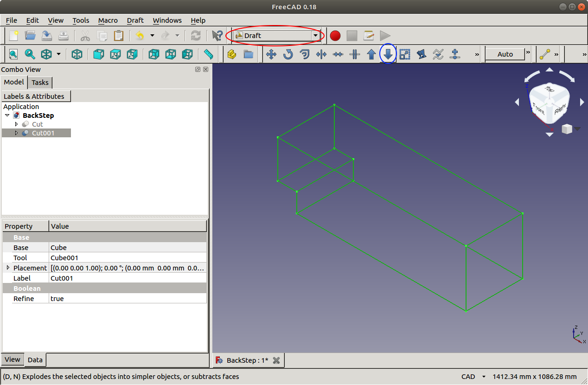Image resolution: width=588 pixels, height=385 pixels.
Task: Select the Draft Upgrade arrow tool
Action: [x=371, y=54]
